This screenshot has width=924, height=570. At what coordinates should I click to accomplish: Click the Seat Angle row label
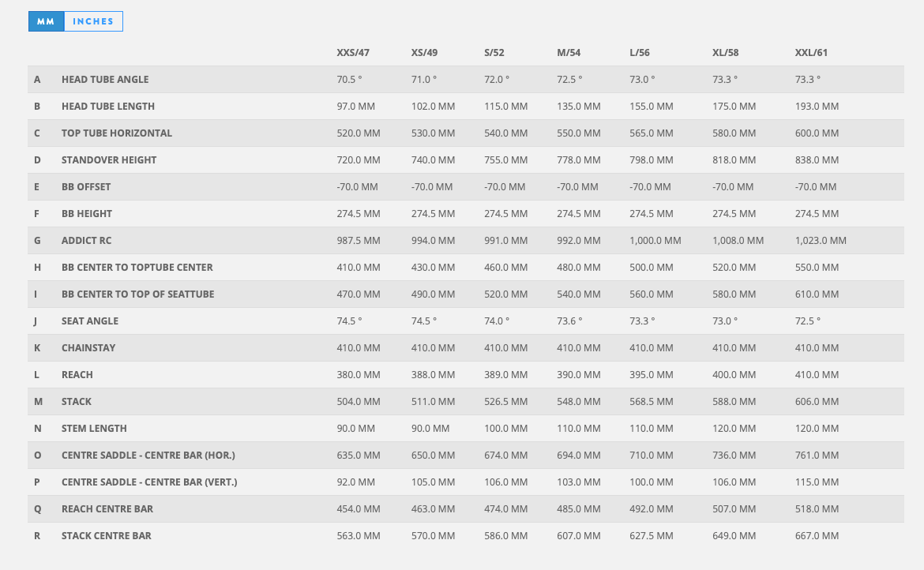pos(90,321)
